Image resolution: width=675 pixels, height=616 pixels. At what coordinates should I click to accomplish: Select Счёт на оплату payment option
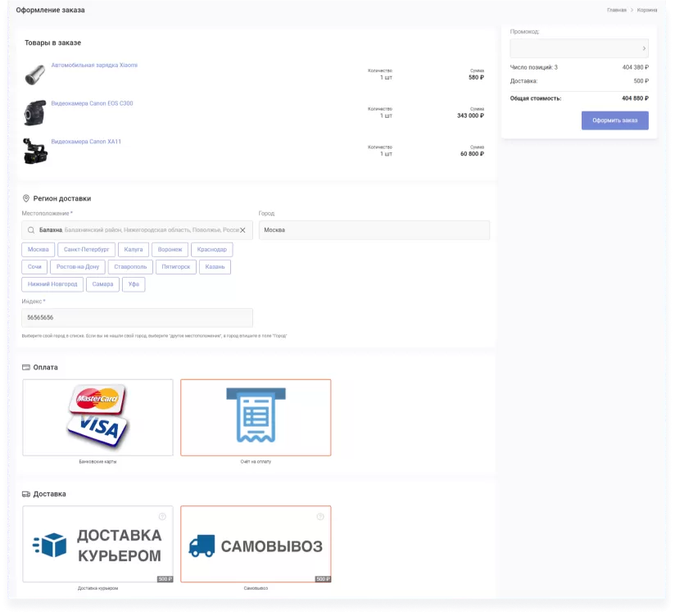point(256,417)
